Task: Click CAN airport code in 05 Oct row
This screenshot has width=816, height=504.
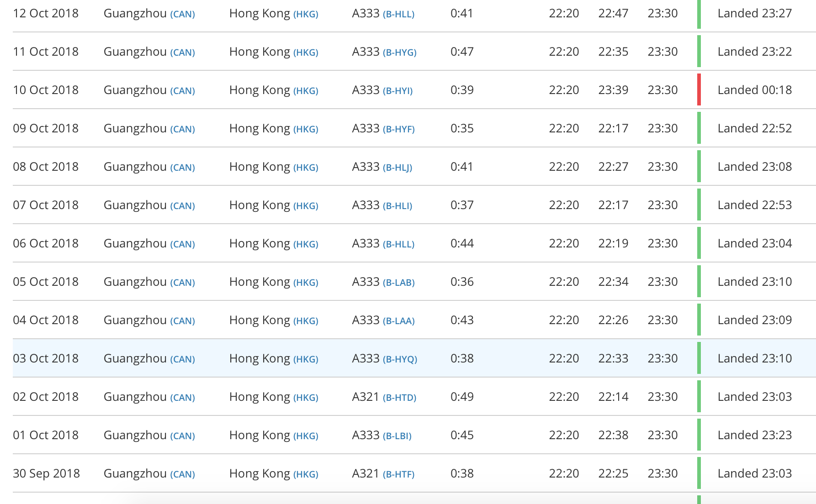Action: pos(182,283)
